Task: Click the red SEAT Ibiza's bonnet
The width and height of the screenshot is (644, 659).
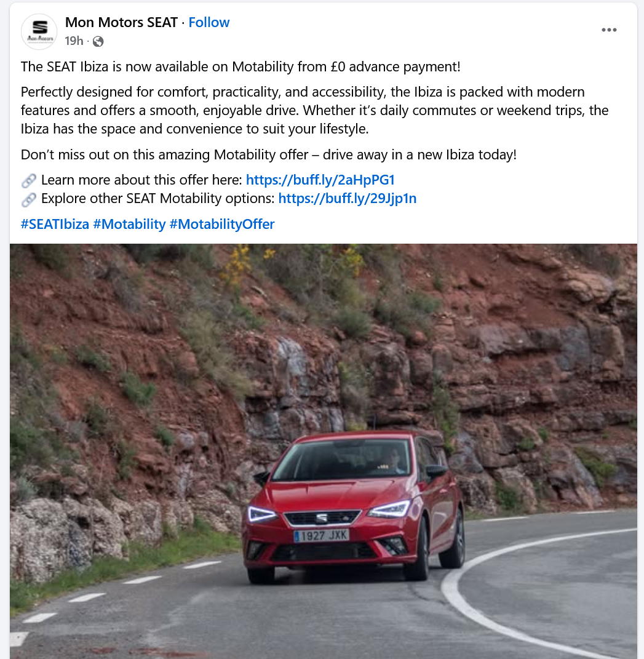Action: coord(336,493)
